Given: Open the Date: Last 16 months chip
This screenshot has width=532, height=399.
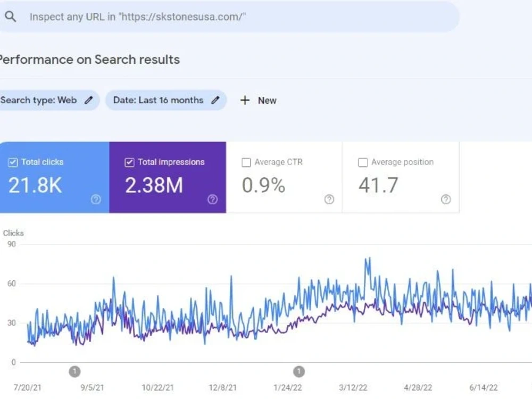Looking at the screenshot, I should (166, 100).
